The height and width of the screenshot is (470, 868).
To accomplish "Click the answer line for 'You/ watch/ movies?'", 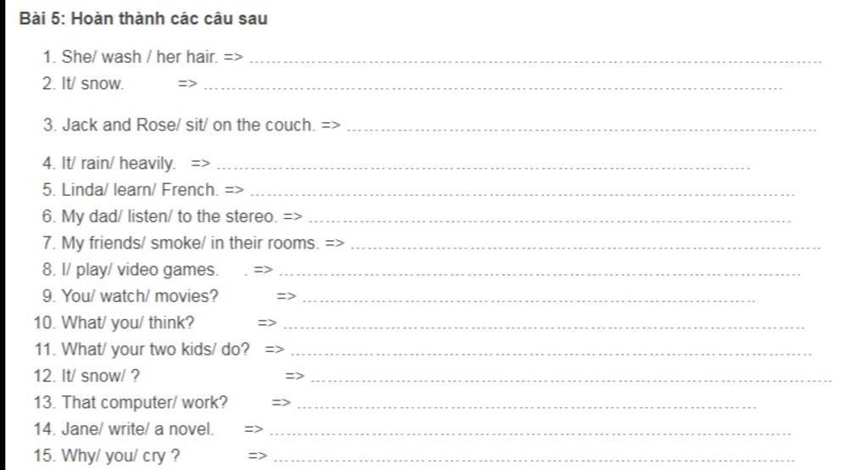I will pos(529,300).
